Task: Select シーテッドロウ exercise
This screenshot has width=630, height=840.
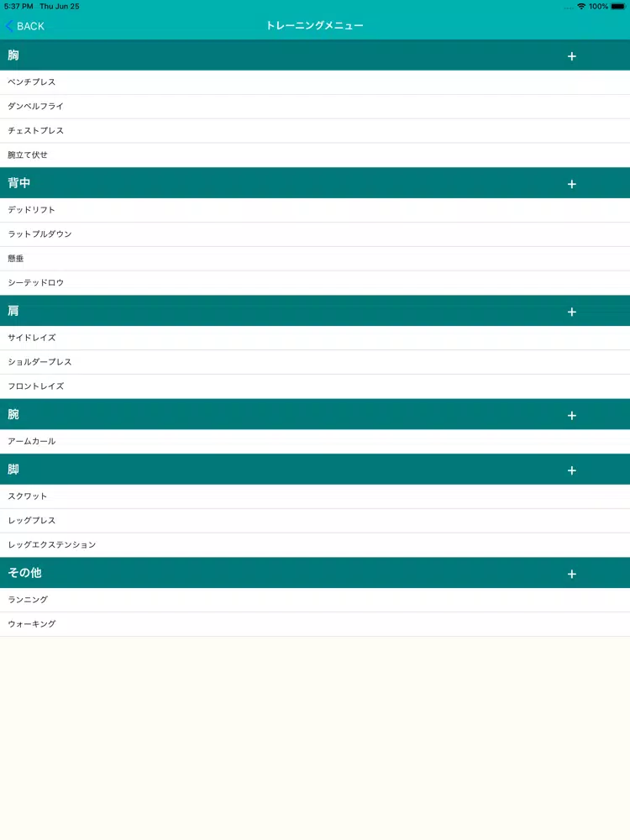Action: 315,283
